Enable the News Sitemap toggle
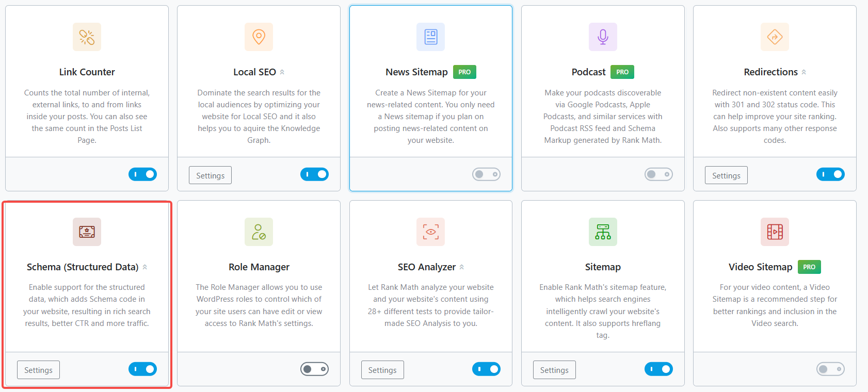This screenshot has height=392, width=868. pyautogui.click(x=486, y=174)
